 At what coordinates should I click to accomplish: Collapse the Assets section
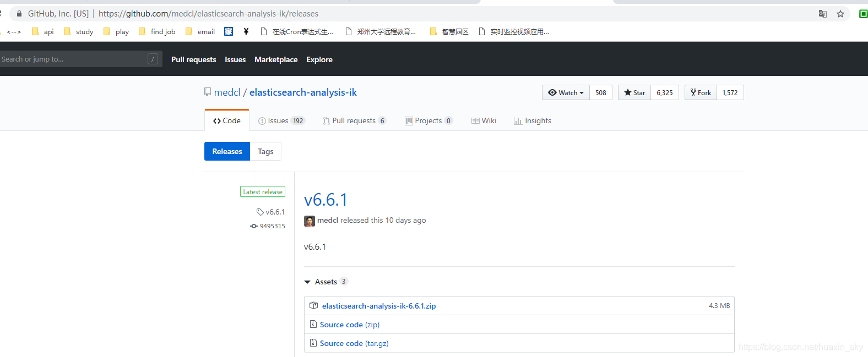tap(326, 282)
